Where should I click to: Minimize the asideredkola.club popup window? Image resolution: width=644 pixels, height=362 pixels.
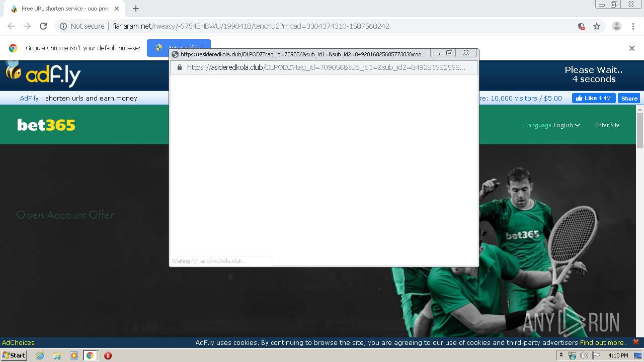pos(436,53)
